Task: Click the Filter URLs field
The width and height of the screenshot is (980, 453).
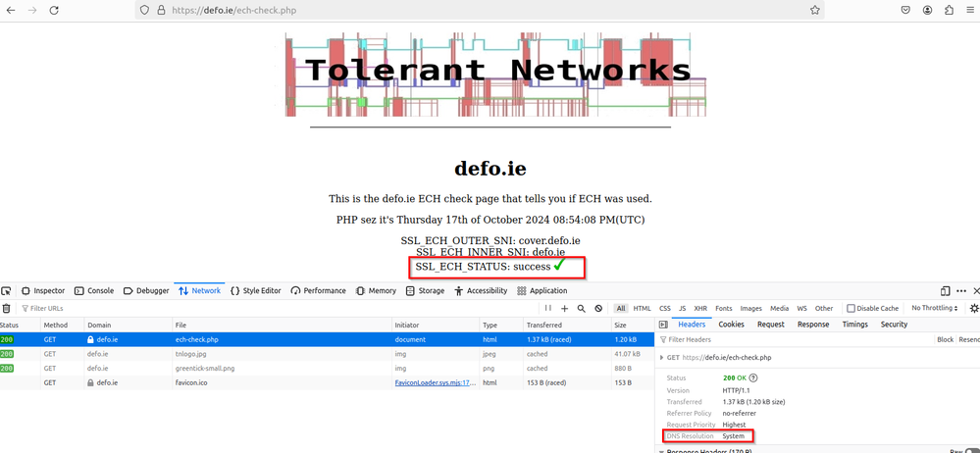Action: tap(279, 309)
